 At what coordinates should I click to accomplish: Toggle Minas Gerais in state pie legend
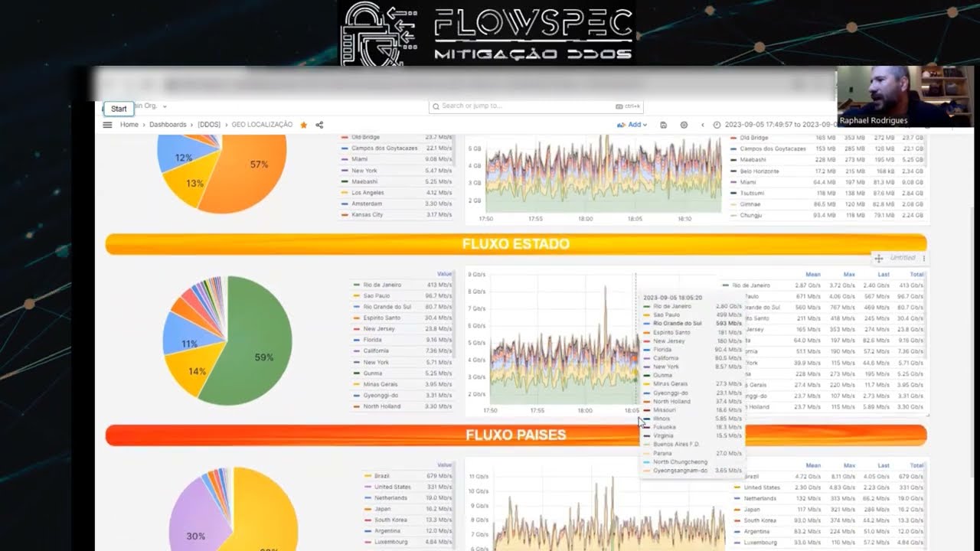(381, 384)
